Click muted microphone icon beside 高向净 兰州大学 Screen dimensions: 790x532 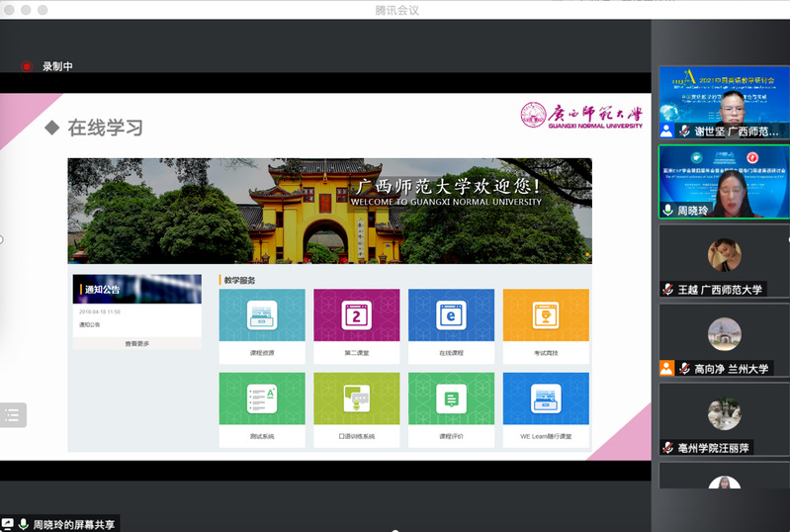[684, 368]
